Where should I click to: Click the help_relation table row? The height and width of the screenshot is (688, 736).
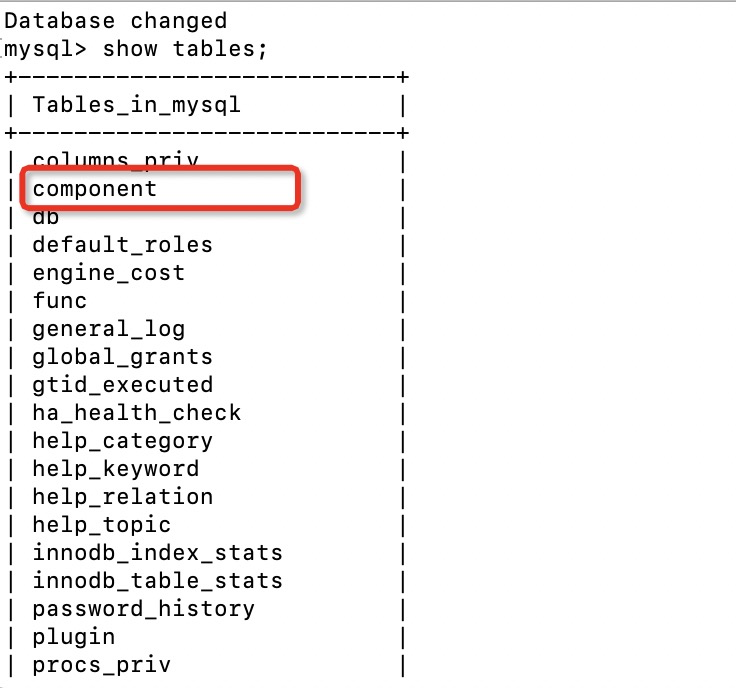tap(122, 496)
